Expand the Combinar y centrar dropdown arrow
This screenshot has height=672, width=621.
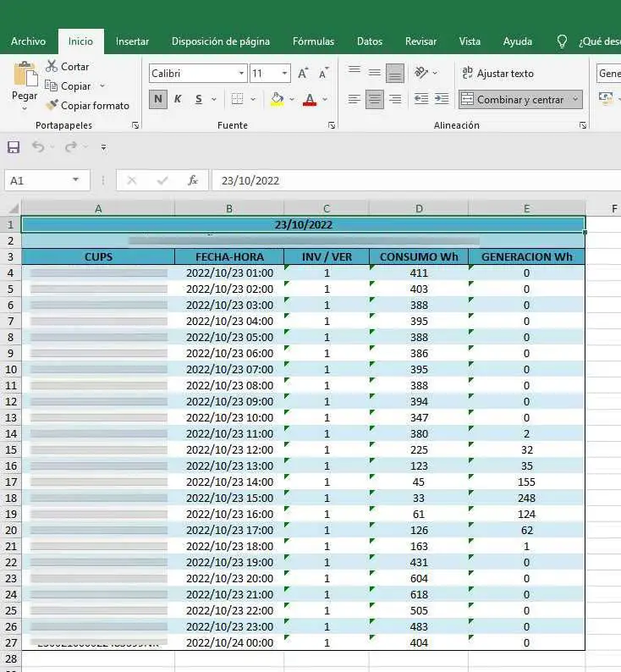click(575, 99)
